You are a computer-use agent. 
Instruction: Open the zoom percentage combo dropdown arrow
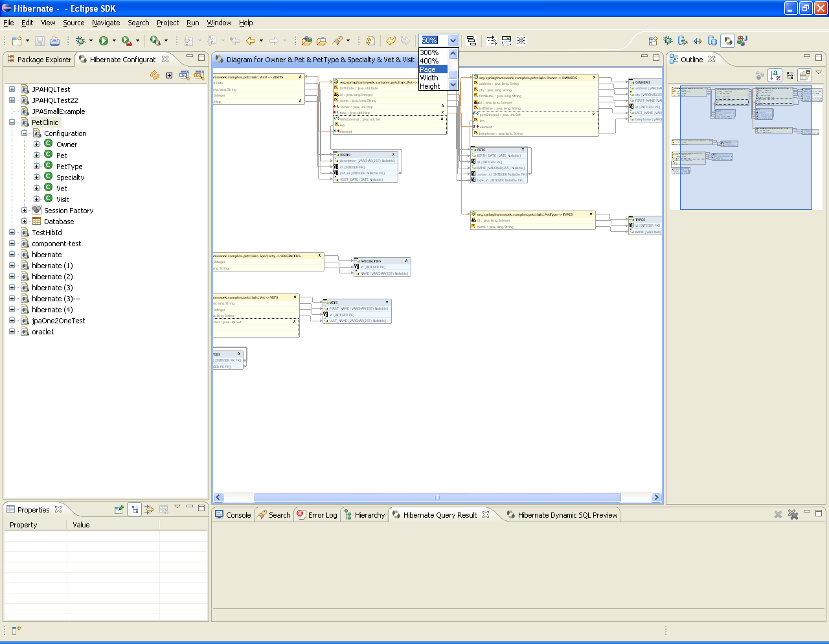[453, 41]
